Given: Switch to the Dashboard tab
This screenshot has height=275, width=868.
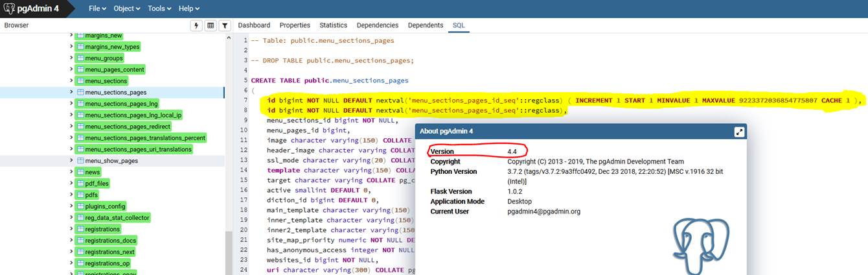Looking at the screenshot, I should [x=254, y=25].
